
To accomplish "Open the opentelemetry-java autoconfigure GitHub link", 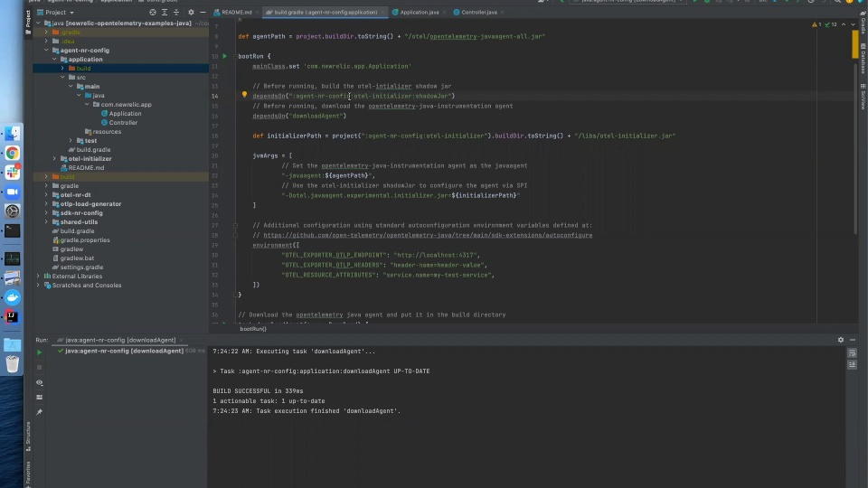I will click(x=428, y=235).
